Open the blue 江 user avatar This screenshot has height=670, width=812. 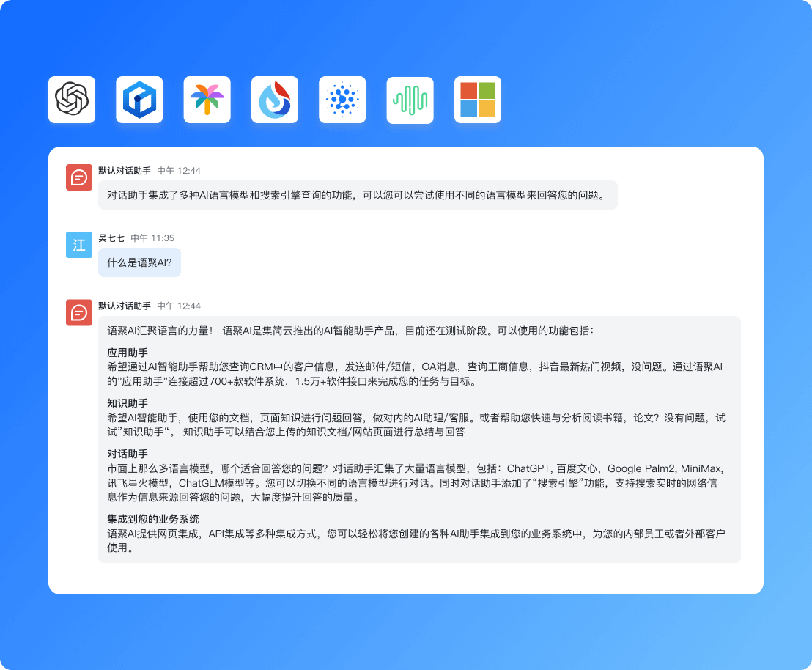[x=79, y=245]
